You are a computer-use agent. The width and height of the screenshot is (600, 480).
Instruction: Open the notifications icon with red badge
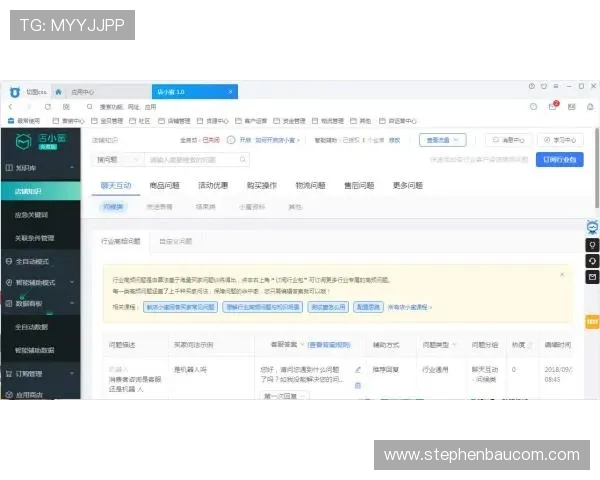click(x=553, y=106)
